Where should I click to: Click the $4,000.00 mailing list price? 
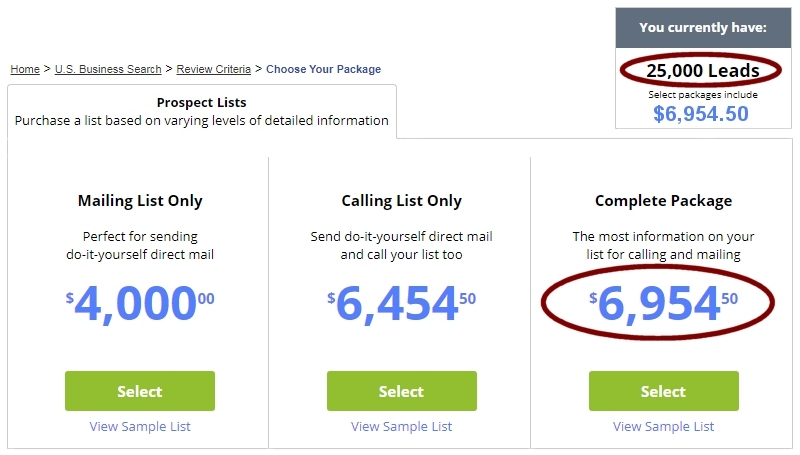[140, 304]
